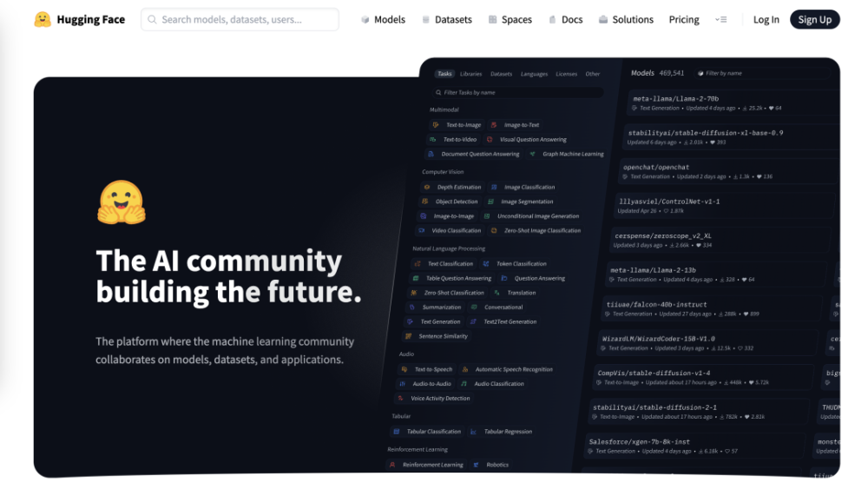Select the Graph Machine Learning task
The height and width of the screenshot is (483, 868).
[567, 154]
